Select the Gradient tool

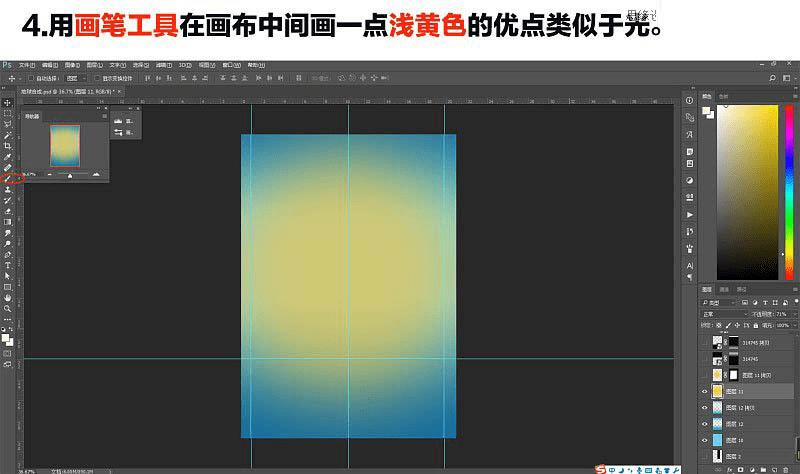point(8,222)
